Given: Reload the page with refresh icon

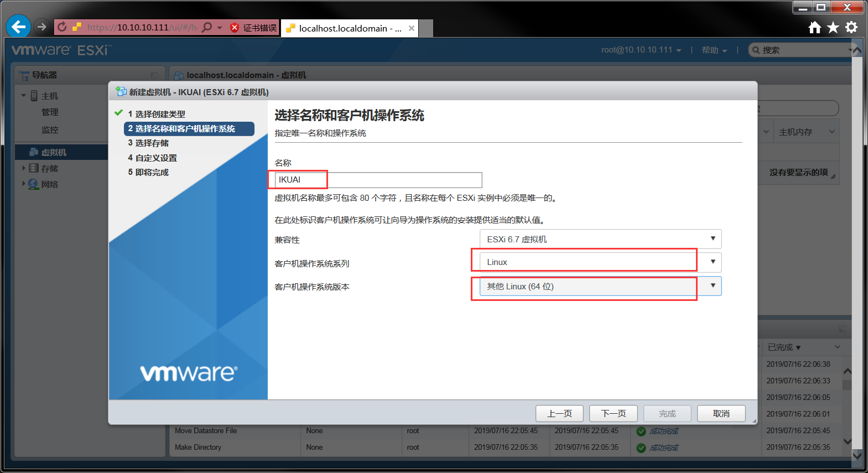Looking at the screenshot, I should [62, 27].
